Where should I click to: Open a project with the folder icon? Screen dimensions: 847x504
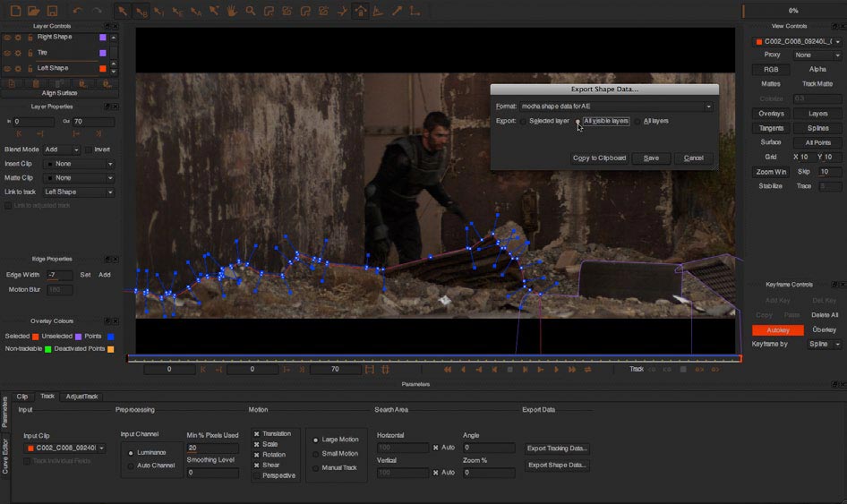[x=33, y=11]
